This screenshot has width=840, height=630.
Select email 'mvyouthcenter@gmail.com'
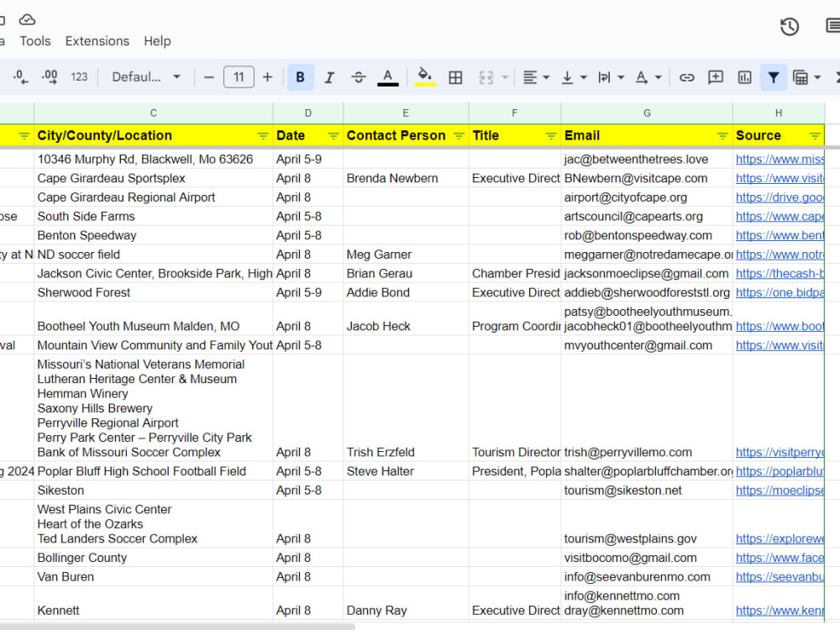point(647,345)
